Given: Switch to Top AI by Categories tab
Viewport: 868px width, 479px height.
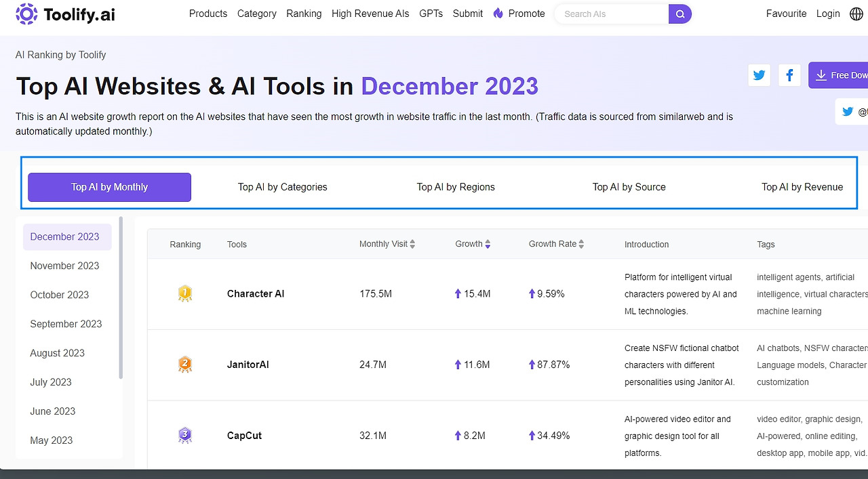Looking at the screenshot, I should (283, 187).
